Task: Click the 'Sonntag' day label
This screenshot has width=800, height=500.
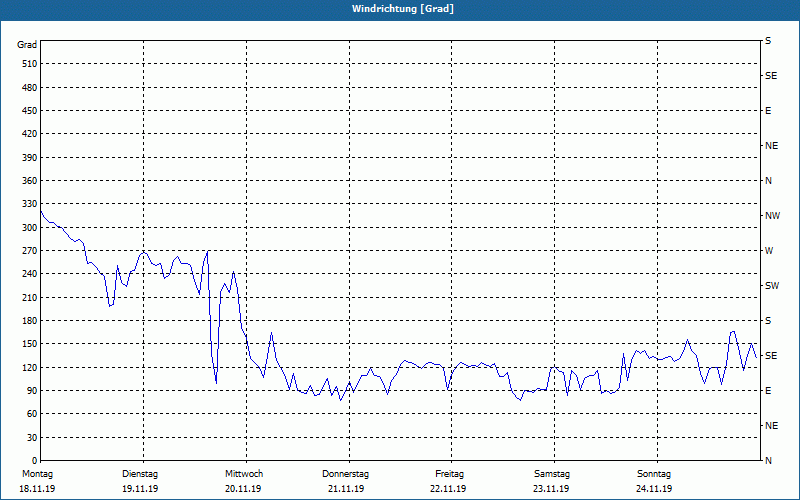Action: [x=654, y=474]
